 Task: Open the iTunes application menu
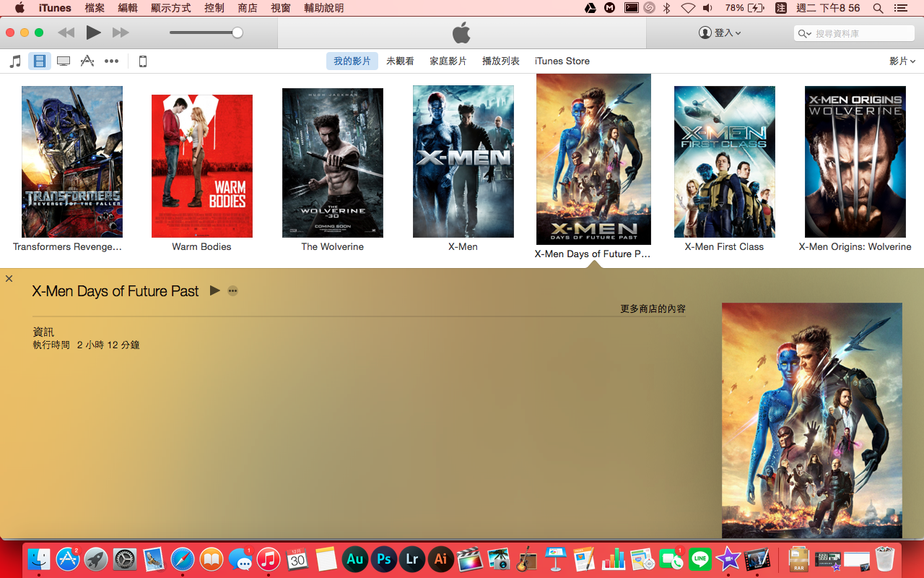click(55, 8)
